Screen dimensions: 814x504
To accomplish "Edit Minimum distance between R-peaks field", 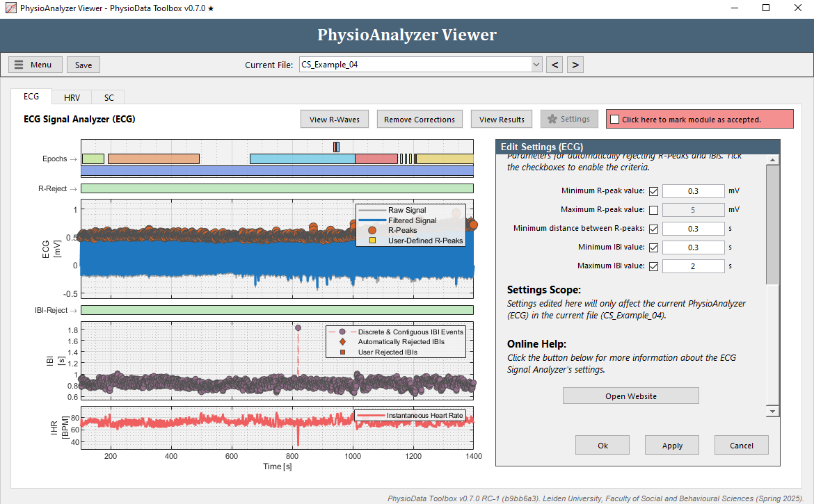I will [x=693, y=229].
